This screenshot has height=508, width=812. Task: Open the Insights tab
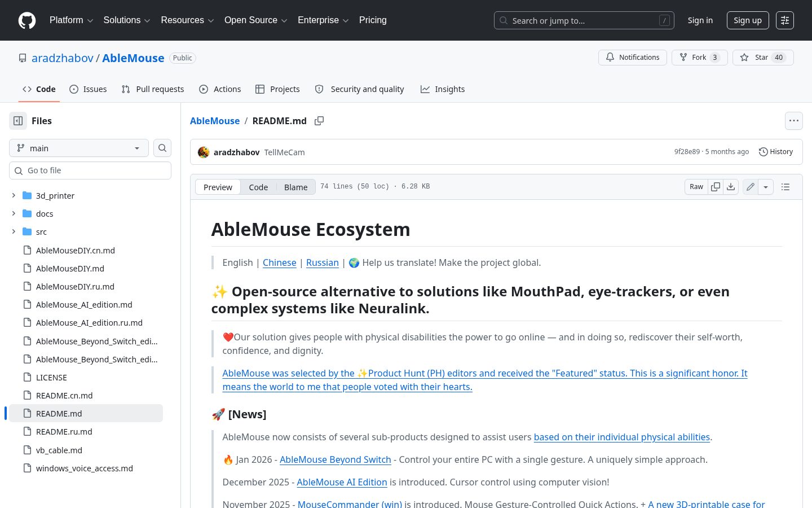coord(443,89)
